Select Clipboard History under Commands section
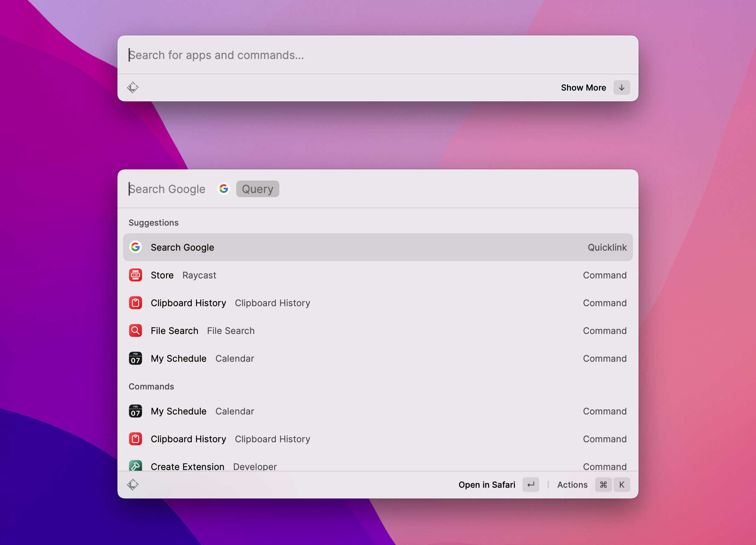The image size is (756, 545). point(188,439)
